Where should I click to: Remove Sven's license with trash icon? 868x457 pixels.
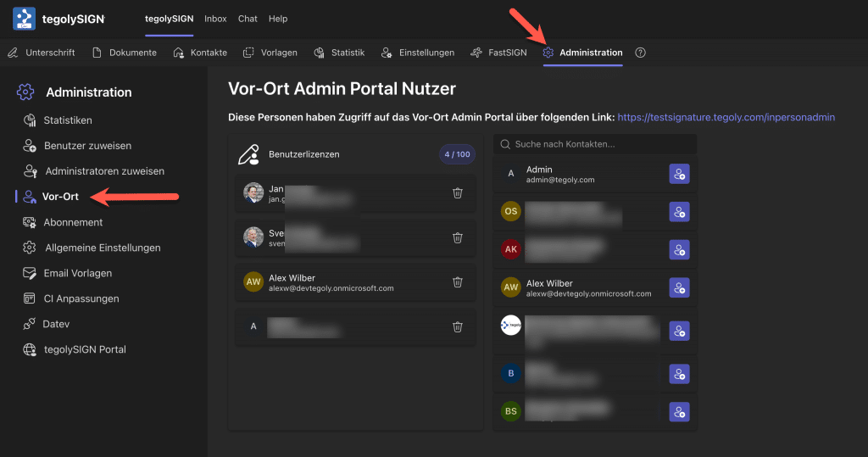pos(458,237)
